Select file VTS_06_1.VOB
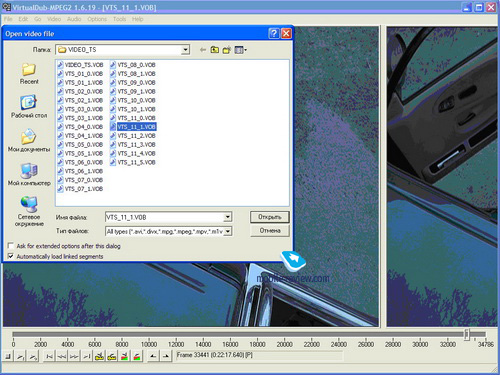Screen dimensions: 500x375 tap(80, 171)
